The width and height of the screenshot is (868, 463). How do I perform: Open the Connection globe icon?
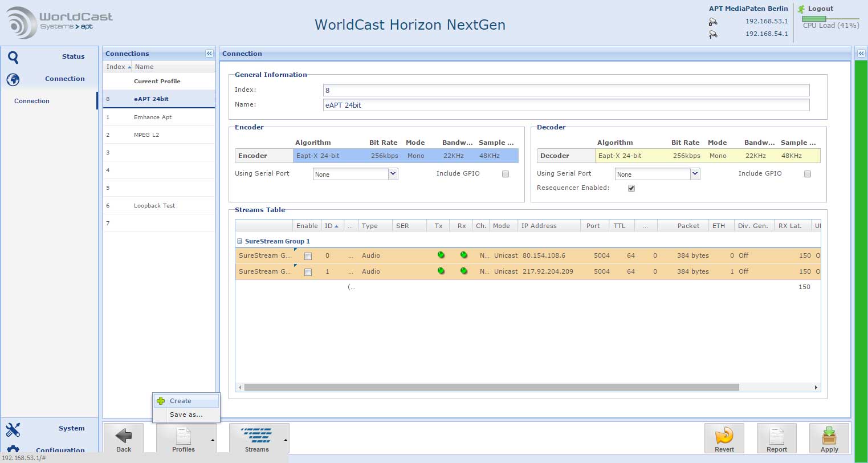(x=13, y=79)
